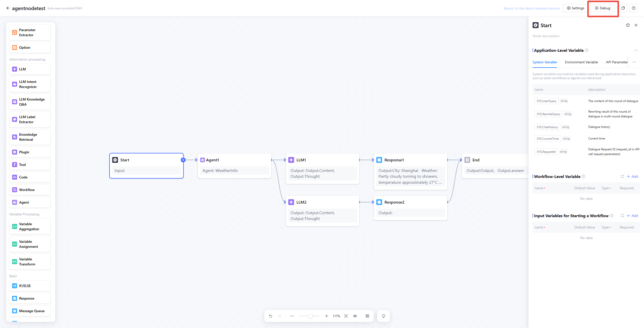Screen dimensions: 644x328
Task: Click the zoom in plus icon
Action: click(x=326, y=316)
